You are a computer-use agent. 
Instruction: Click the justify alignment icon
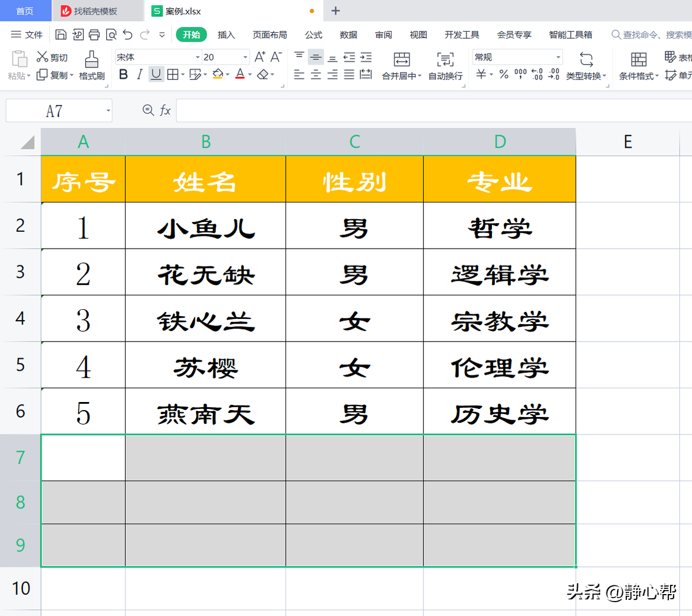click(349, 74)
